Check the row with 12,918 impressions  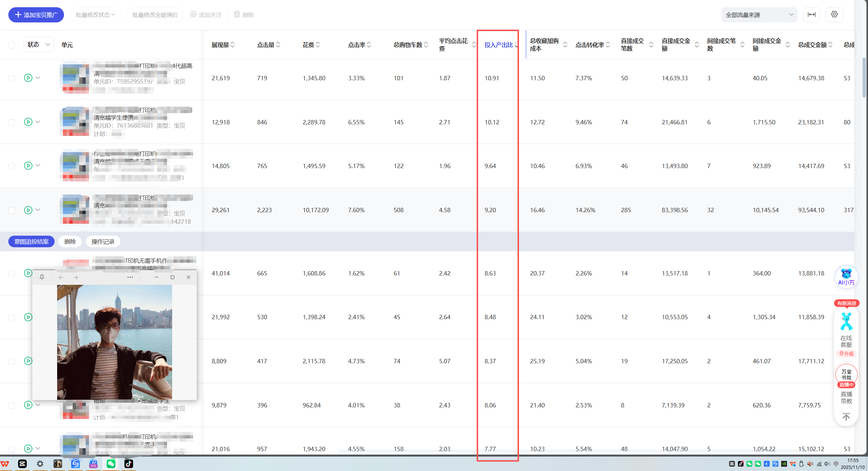pyautogui.click(x=12, y=123)
